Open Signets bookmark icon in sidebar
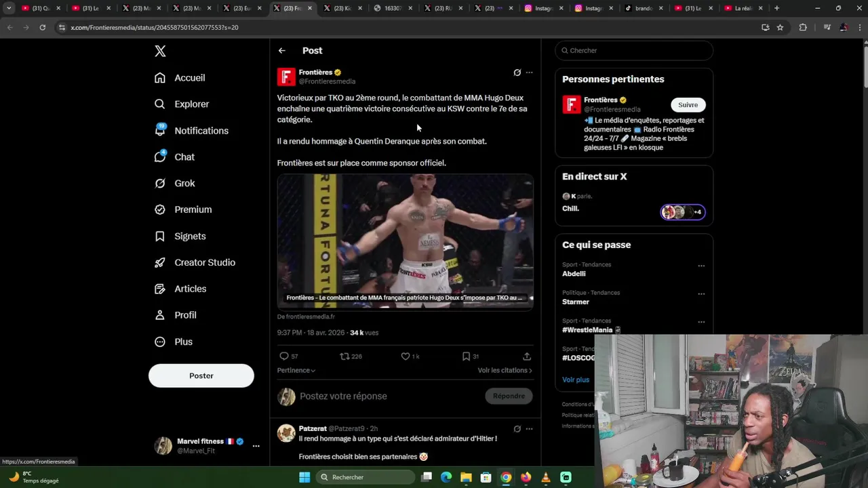 click(160, 236)
